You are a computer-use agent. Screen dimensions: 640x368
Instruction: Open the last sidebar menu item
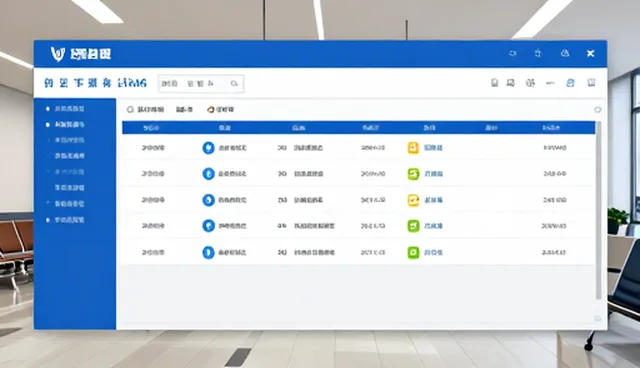pyautogui.click(x=69, y=220)
